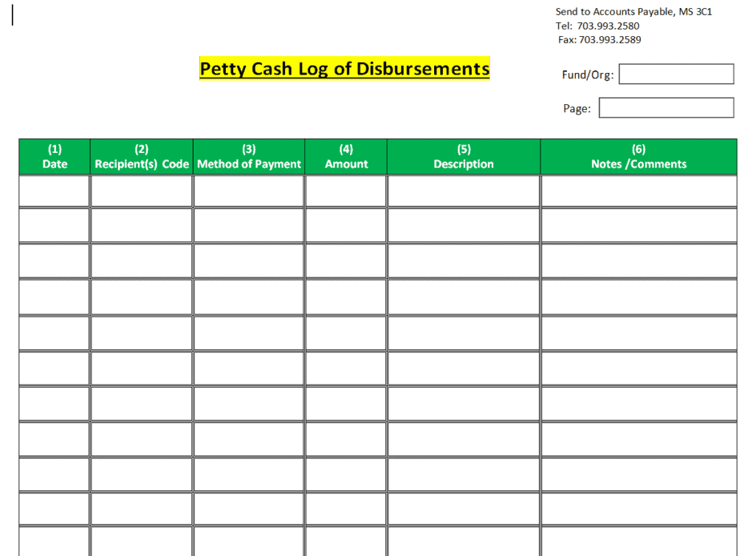Click the 'Page:' label

coord(577,109)
